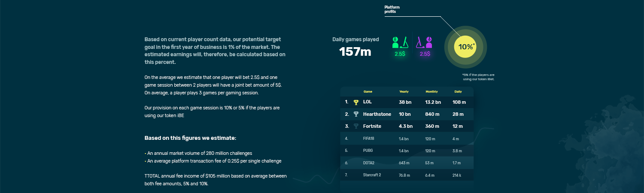This screenshot has width=644, height=193.
Task: Click Hearthstone's daily value 28 m
Action: tap(458, 115)
